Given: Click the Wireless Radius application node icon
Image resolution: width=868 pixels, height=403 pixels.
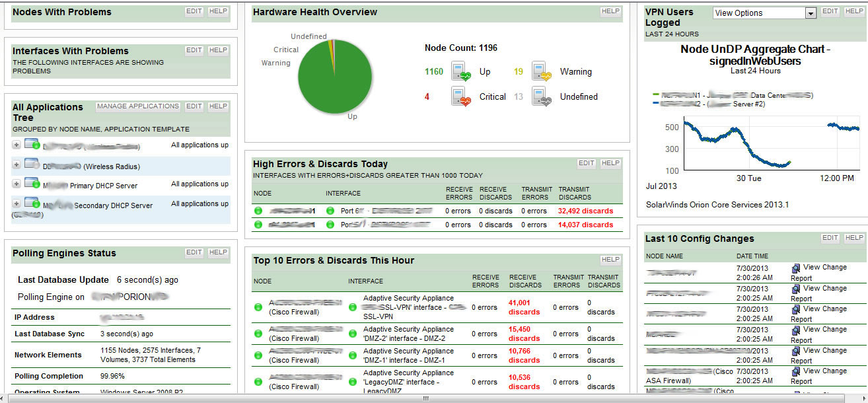Looking at the screenshot, I should pos(32,164).
